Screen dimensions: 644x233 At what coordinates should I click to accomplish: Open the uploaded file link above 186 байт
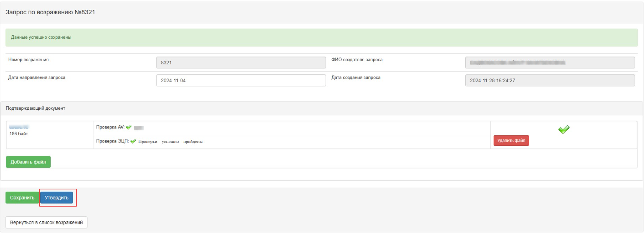click(19, 127)
